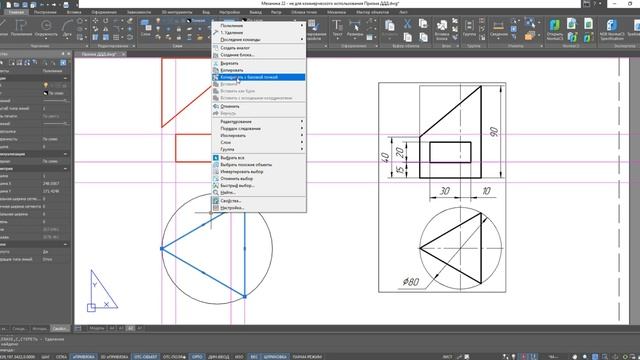The height and width of the screenshot is (360, 640).
Task: Select the Circle (Окружность) drawing tool
Action: [46, 28]
